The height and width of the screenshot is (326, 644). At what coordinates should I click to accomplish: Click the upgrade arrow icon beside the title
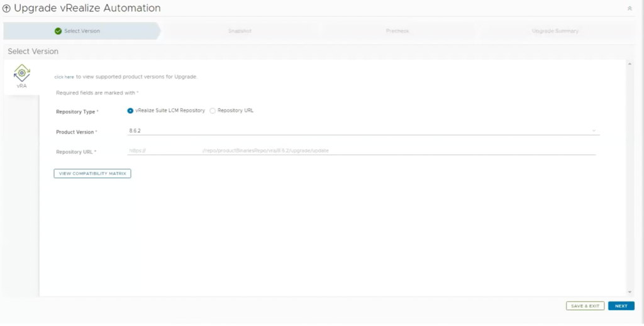coord(6,8)
